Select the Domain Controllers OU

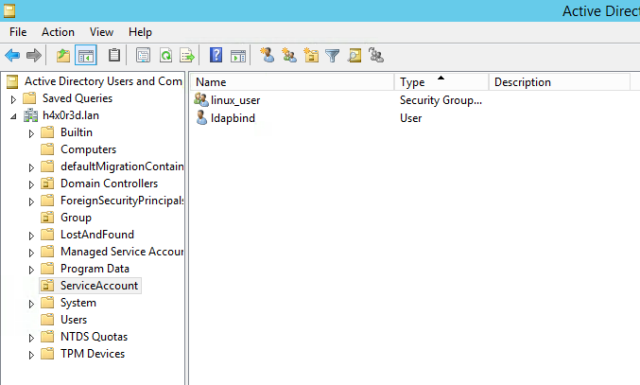coord(109,184)
